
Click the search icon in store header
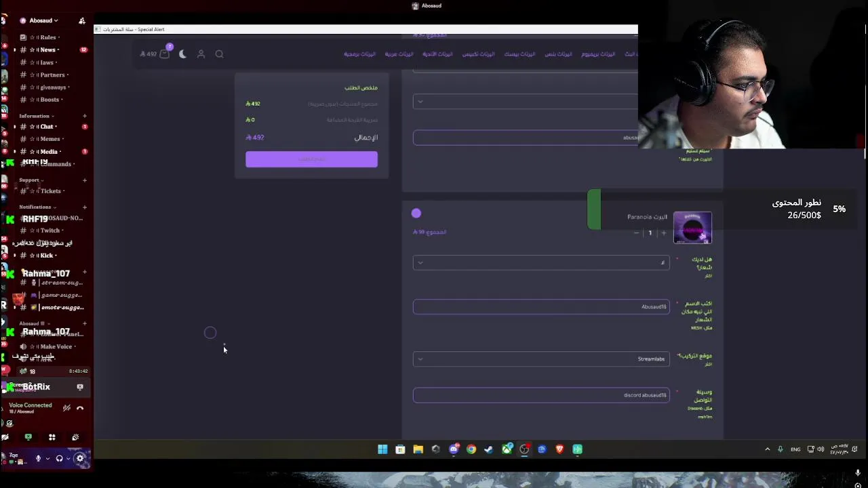[219, 54]
